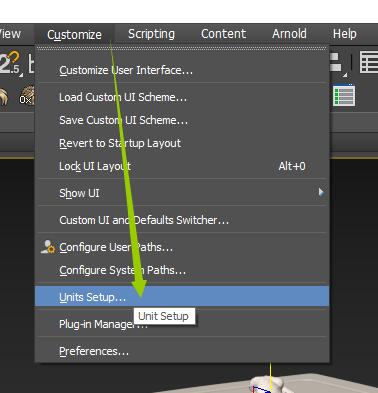Click the green list layout icon

coord(344,96)
